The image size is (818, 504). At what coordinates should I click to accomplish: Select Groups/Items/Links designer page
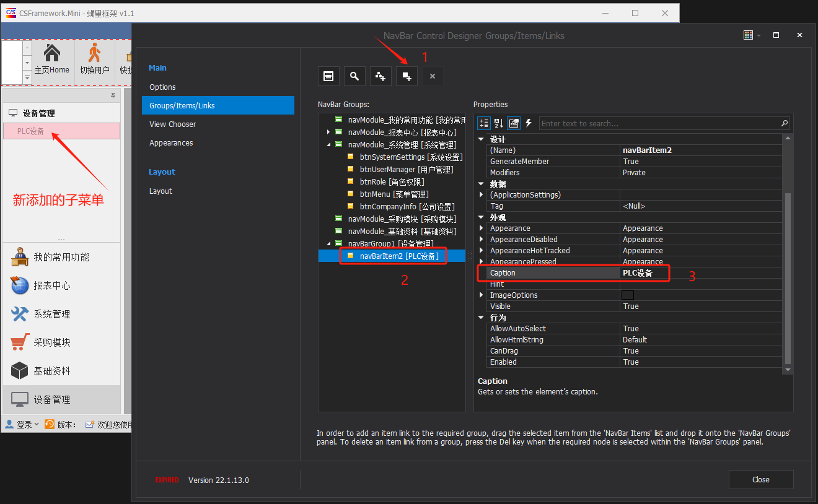218,105
